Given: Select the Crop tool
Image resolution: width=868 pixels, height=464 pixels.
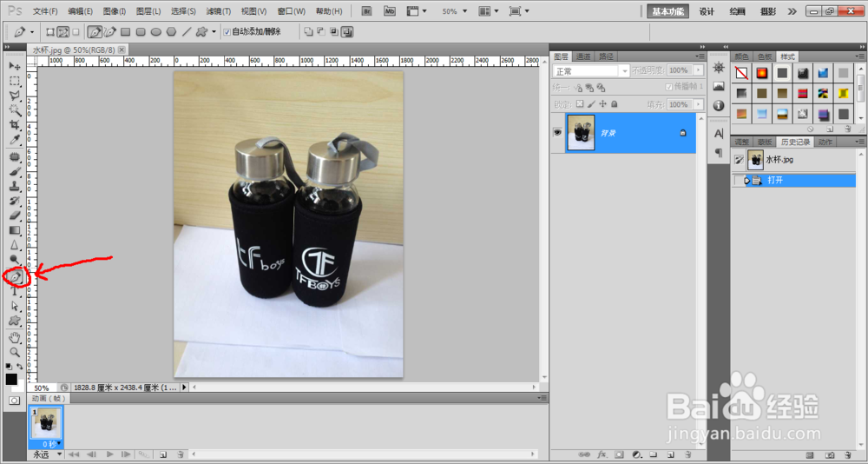Looking at the screenshot, I should pos(15,124).
